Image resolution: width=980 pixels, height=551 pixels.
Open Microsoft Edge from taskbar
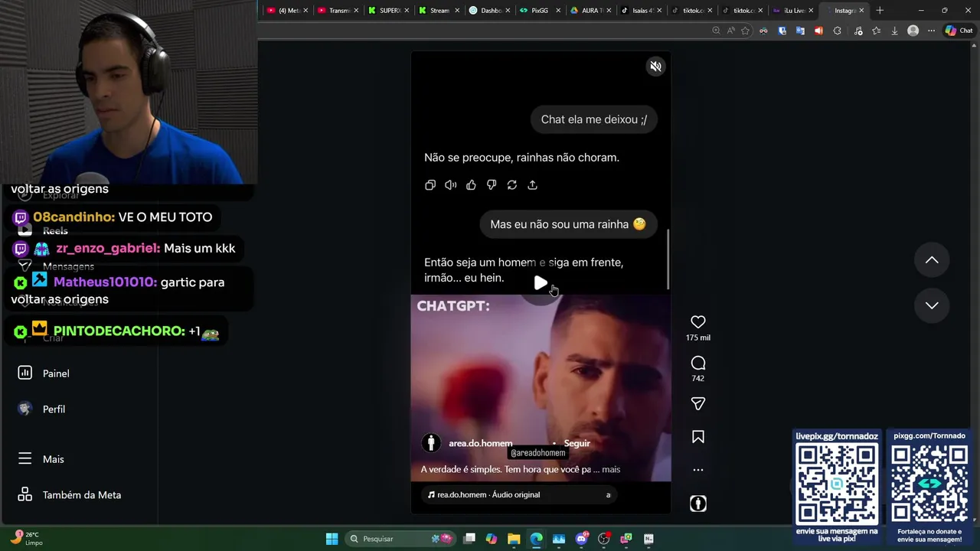click(536, 539)
